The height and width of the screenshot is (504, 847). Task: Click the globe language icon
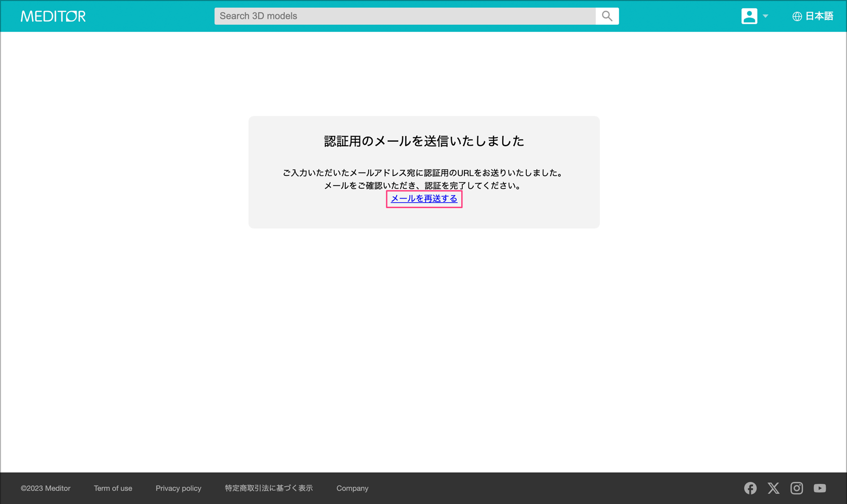tap(797, 17)
